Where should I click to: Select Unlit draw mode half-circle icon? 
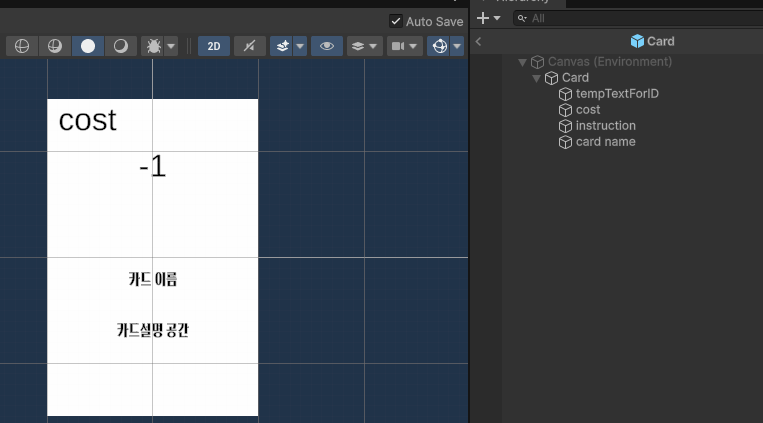121,46
